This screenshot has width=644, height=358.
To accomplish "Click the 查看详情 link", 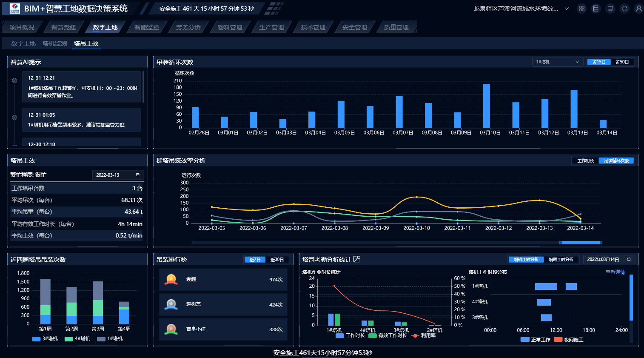I will pos(615,272).
